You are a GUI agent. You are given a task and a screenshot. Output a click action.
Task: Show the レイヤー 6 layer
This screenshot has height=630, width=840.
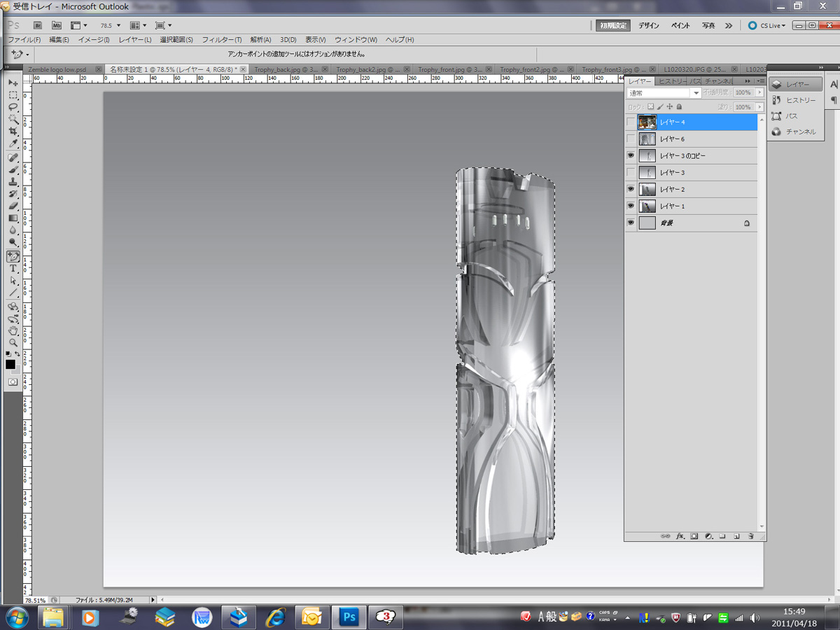coord(631,139)
